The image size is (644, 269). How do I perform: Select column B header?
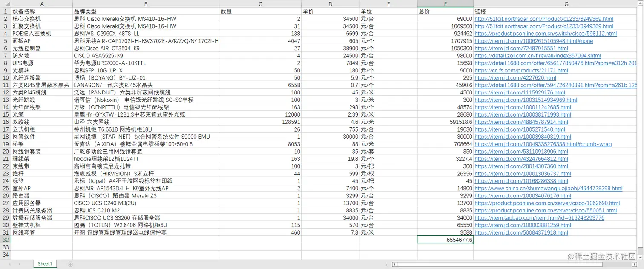coord(146,4)
